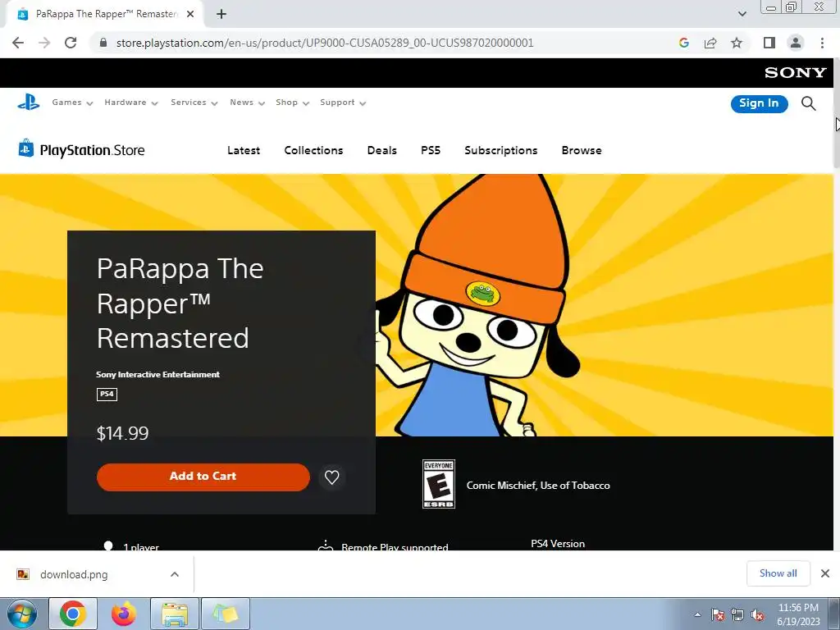
Task: Expand the Games dropdown menu
Action: (x=72, y=103)
